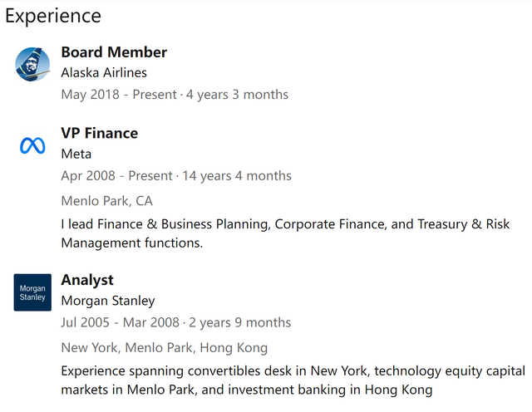Click the Alaska Airlines logo icon

point(32,64)
